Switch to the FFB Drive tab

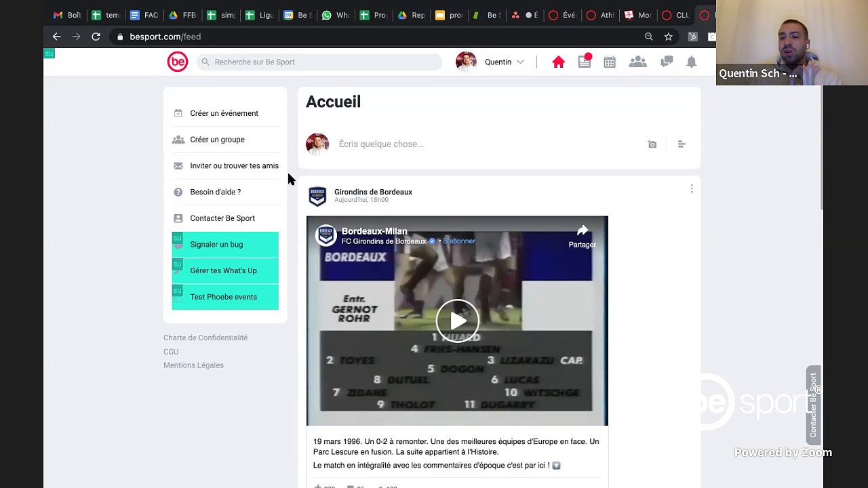coord(182,15)
